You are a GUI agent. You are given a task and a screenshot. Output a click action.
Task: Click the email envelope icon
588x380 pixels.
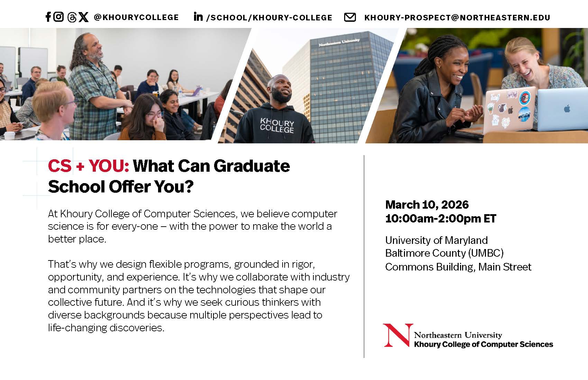tap(350, 17)
